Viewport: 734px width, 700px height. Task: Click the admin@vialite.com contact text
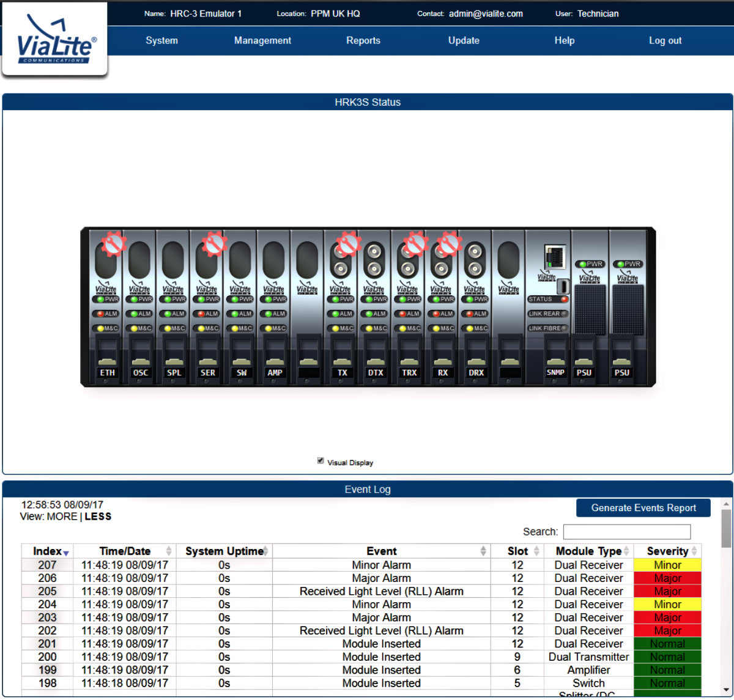click(486, 13)
